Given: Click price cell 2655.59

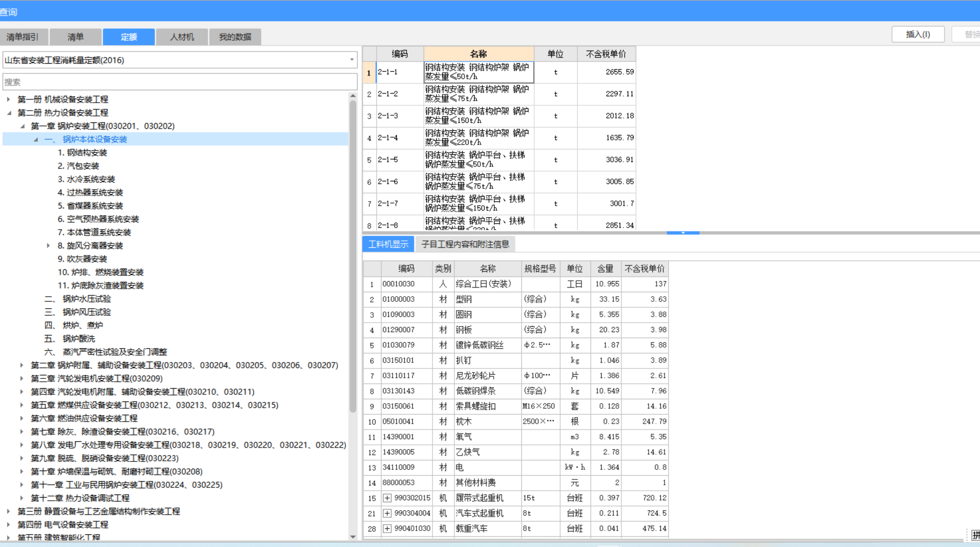Looking at the screenshot, I should coord(607,72).
